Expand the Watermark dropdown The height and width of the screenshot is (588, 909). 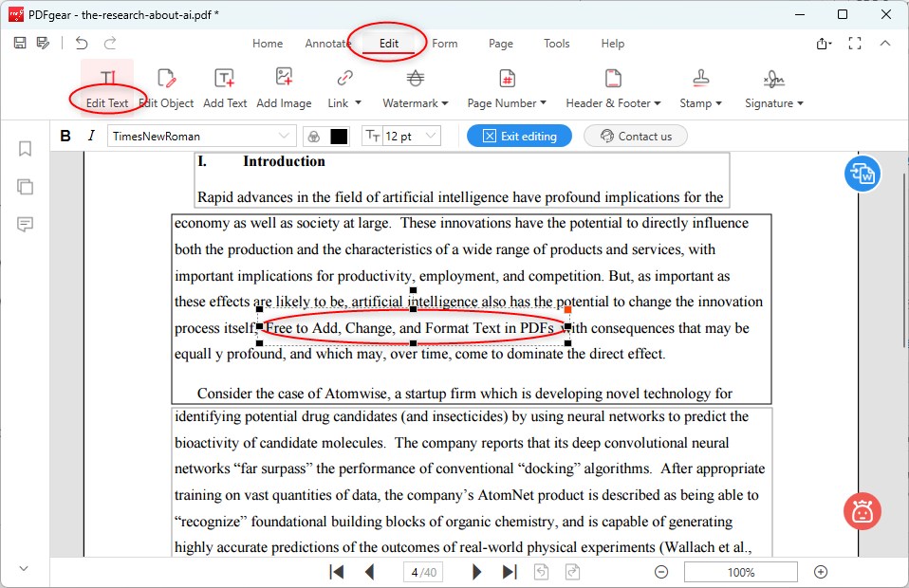coord(415,84)
